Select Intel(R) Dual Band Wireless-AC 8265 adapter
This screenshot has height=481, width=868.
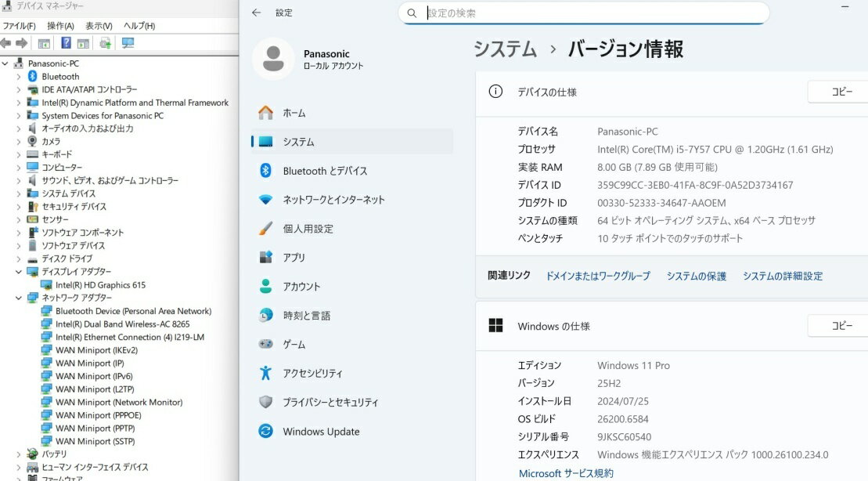pyautogui.click(x=122, y=324)
